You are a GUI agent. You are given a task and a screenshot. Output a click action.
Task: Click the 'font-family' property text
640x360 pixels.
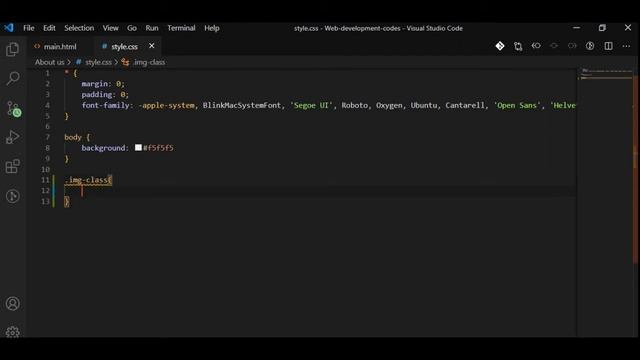click(105, 105)
